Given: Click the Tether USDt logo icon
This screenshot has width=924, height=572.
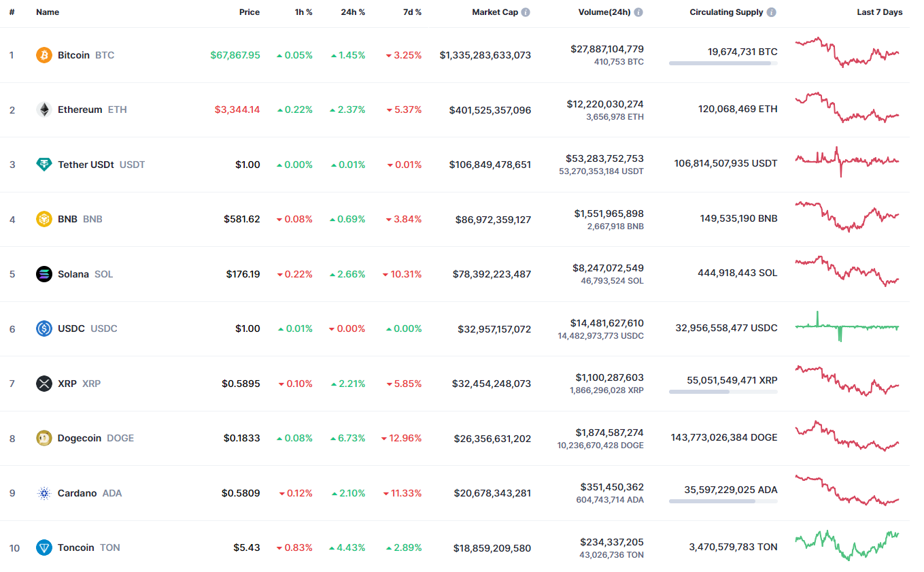Looking at the screenshot, I should point(44,165).
